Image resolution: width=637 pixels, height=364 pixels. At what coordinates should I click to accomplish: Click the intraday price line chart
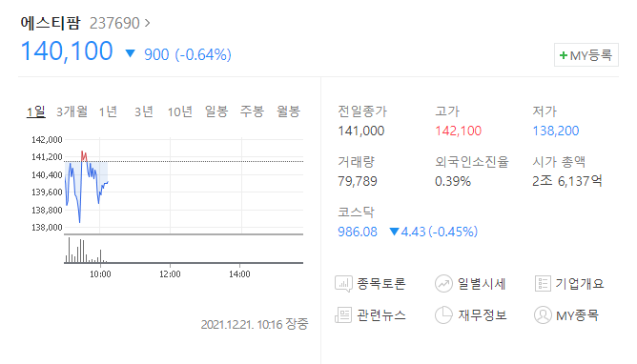point(184,186)
